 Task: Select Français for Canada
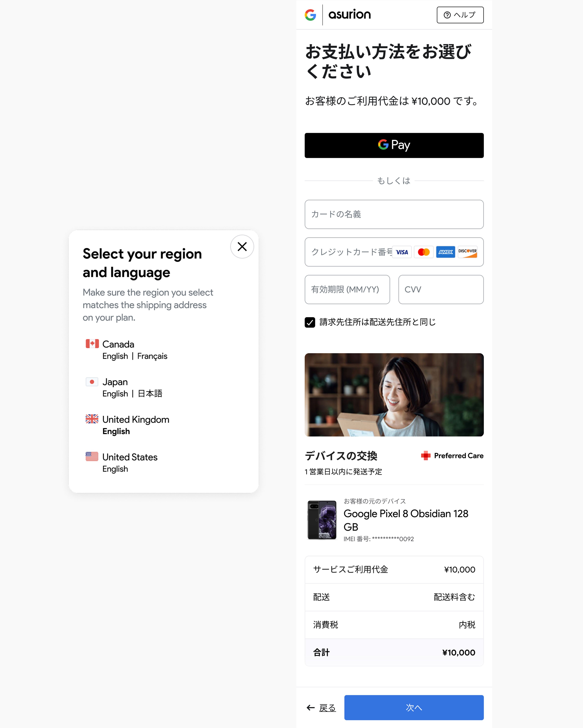pos(152,356)
